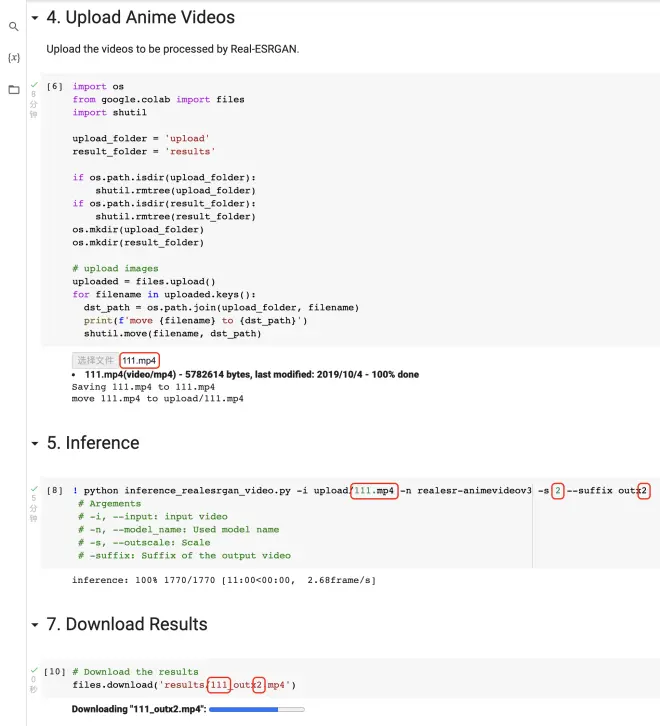Click the download progress bar for 111_outx2.mp4
The width and height of the screenshot is (660, 726).
[257, 709]
